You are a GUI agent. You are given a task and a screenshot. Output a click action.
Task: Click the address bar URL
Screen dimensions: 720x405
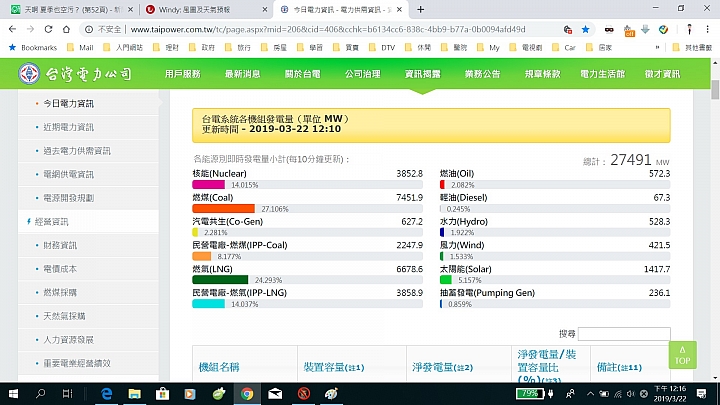tap(328, 29)
